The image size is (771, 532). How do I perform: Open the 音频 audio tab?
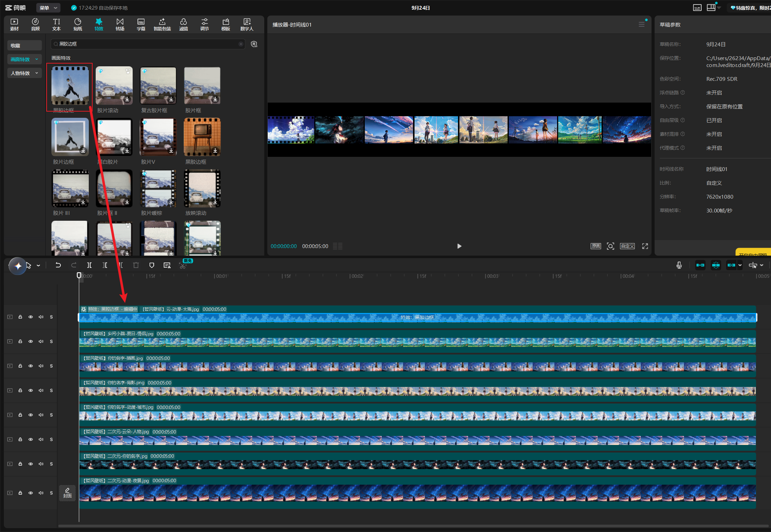35,25
